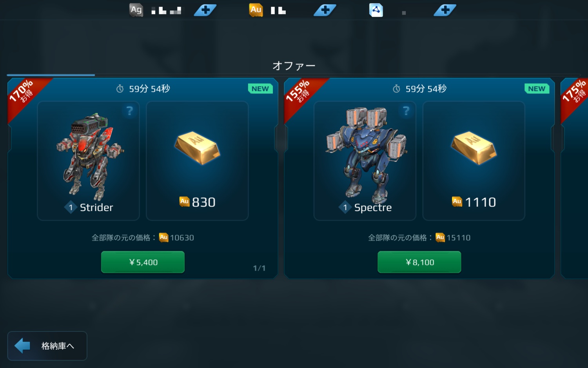Select the Spectre robot thumbnail
588x368 pixels.
tap(365, 161)
